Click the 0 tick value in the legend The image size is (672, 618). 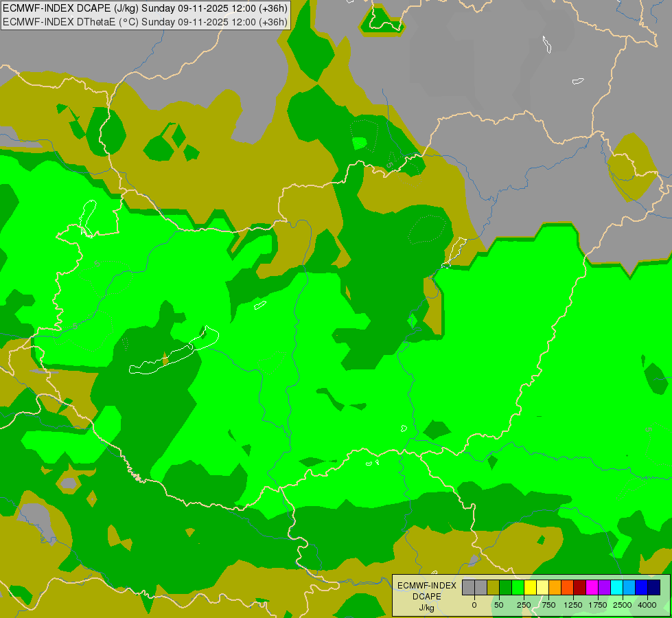point(474,605)
